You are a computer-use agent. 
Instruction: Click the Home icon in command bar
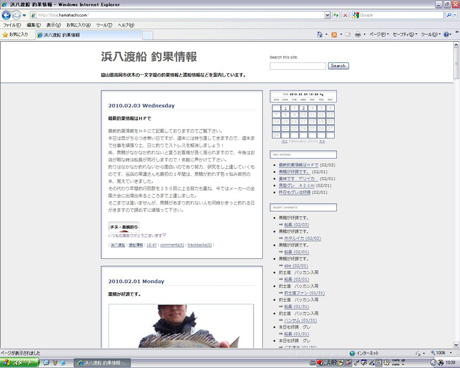coord(320,35)
